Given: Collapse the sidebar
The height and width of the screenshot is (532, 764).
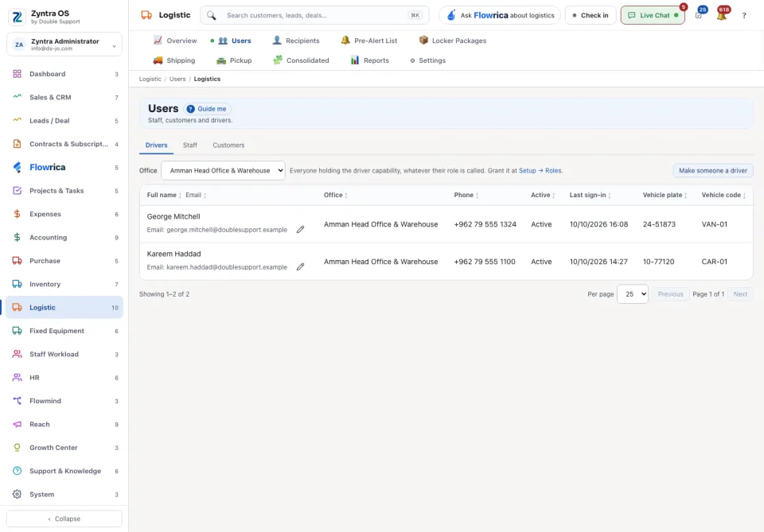Looking at the screenshot, I should coord(64,518).
